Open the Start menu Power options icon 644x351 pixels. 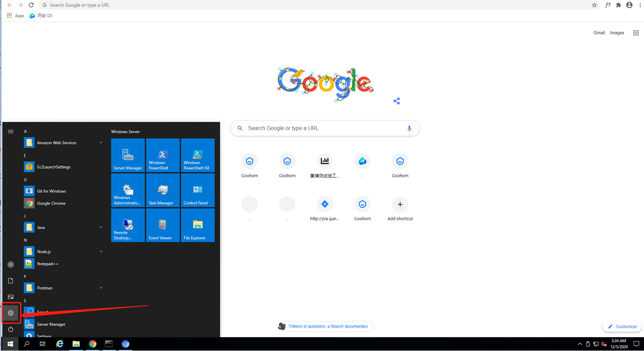[x=11, y=329]
